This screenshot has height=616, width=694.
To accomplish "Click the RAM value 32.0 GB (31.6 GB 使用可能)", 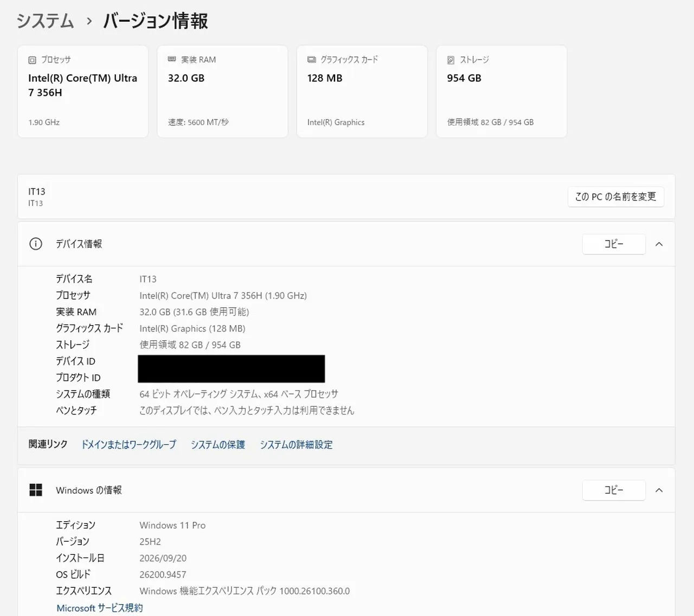I will click(194, 312).
